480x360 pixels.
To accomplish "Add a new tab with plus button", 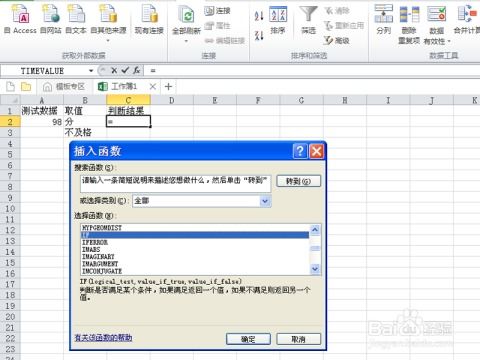I will pyautogui.click(x=168, y=87).
